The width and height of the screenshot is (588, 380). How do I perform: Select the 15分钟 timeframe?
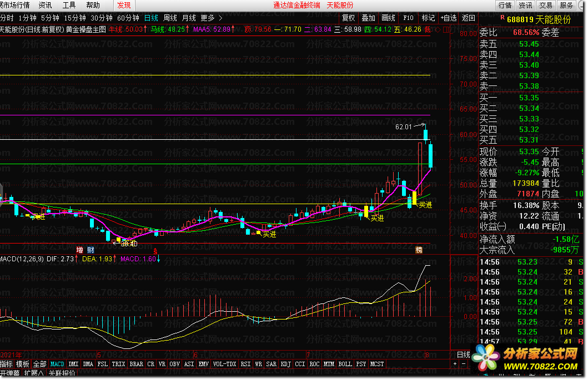(75, 18)
